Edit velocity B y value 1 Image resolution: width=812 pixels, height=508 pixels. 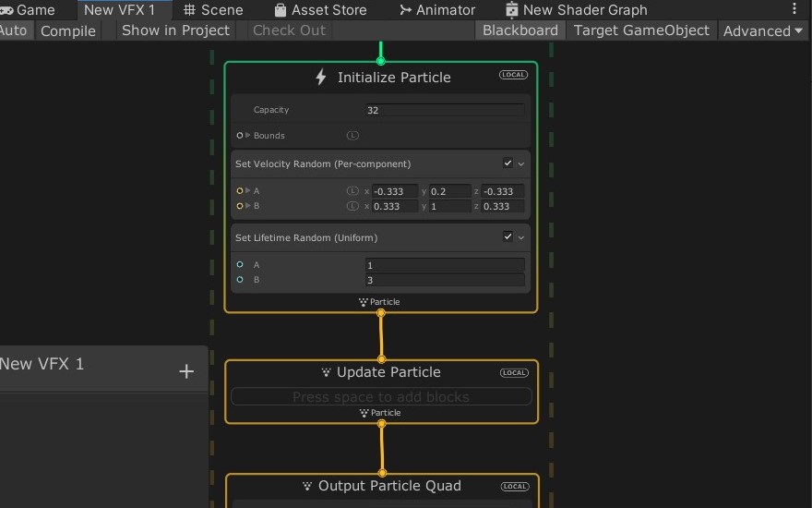click(x=449, y=206)
